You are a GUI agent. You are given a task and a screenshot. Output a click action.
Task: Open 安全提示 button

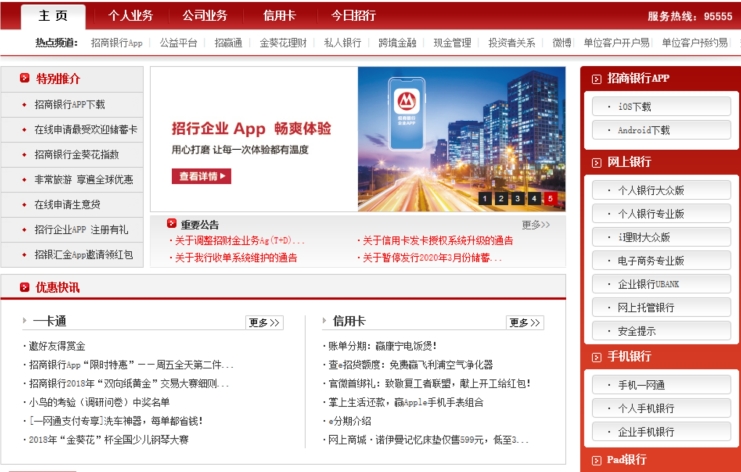661,331
